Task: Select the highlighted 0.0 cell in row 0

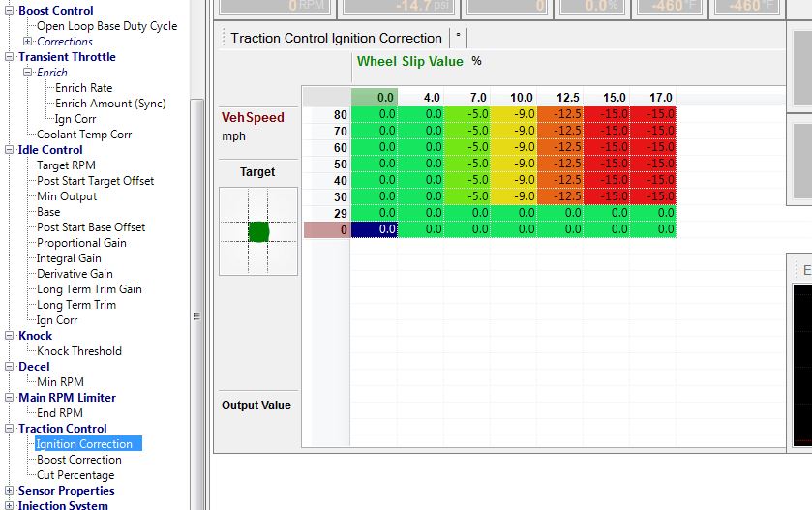Action: 375,230
